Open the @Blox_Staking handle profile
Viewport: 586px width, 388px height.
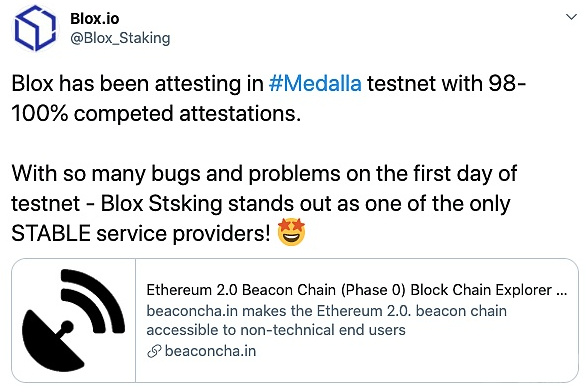(120, 38)
